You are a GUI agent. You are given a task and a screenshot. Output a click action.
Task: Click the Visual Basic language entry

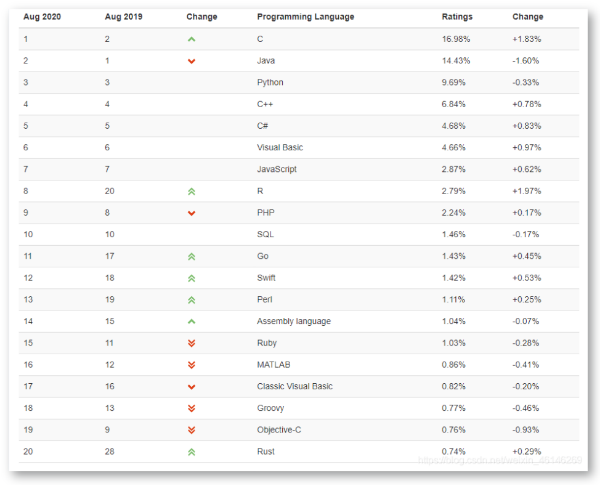pos(280,147)
